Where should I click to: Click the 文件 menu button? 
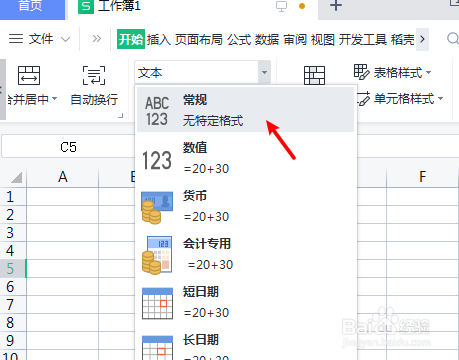click(x=41, y=39)
